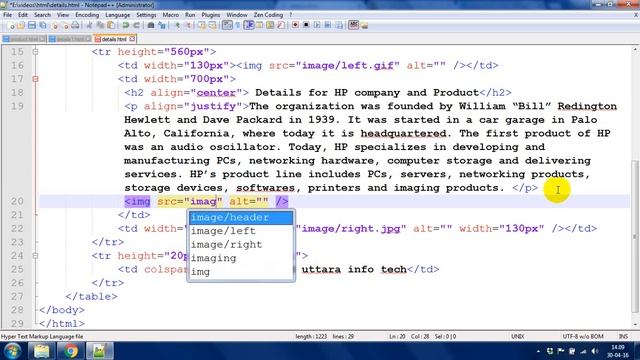The width and height of the screenshot is (640, 360).
Task: Click the Ln : 20 status bar field
Action: [x=397, y=337]
